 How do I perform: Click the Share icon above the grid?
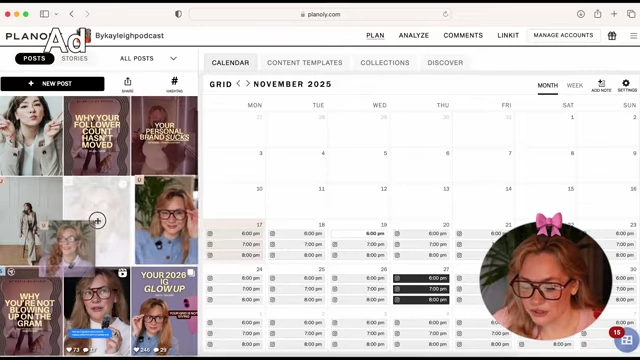127,82
